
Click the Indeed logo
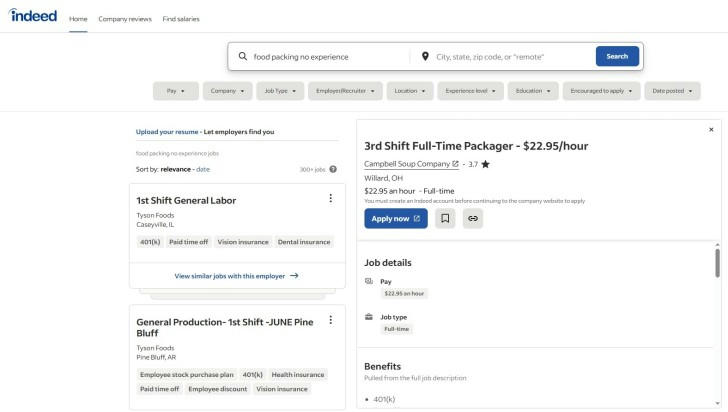click(32, 15)
